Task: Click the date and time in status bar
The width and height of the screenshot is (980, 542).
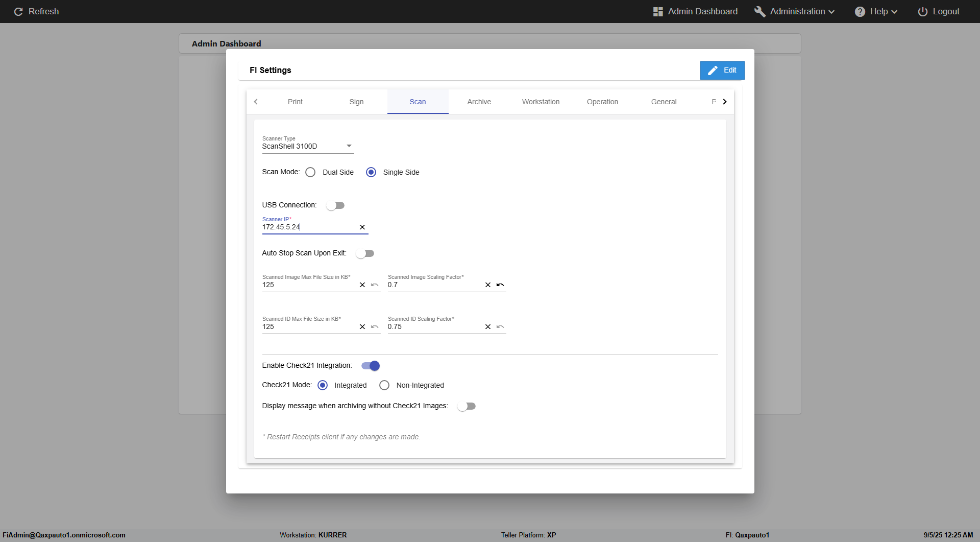Action: [948, 535]
